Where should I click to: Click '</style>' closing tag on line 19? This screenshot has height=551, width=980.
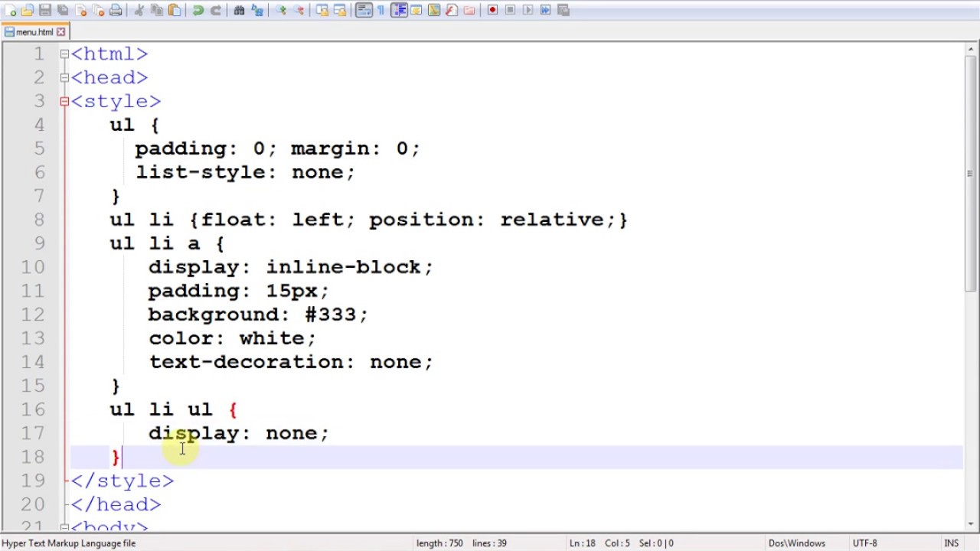[122, 481]
